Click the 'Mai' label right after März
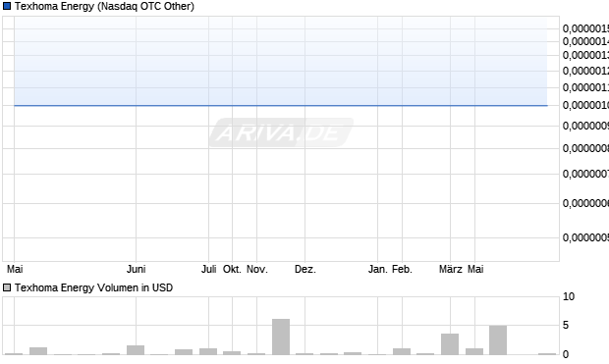The height and width of the screenshot is (364, 609). 475,269
